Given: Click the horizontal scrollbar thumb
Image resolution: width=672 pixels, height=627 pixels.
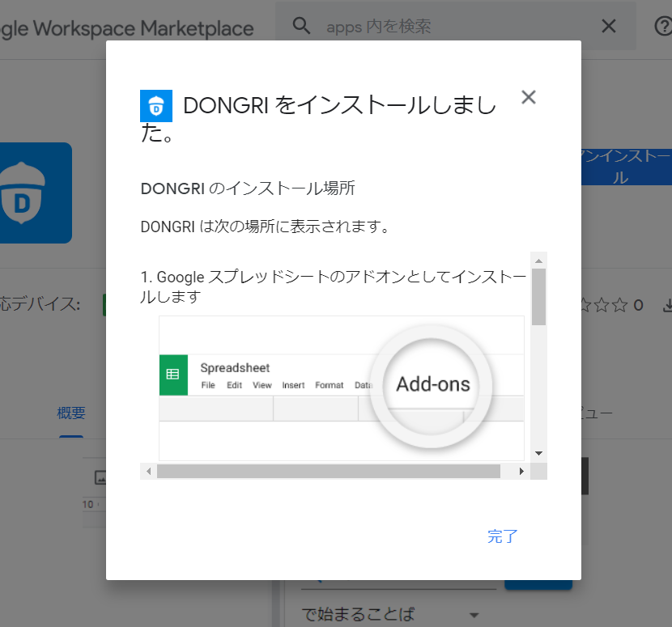Looking at the screenshot, I should 328,471.
